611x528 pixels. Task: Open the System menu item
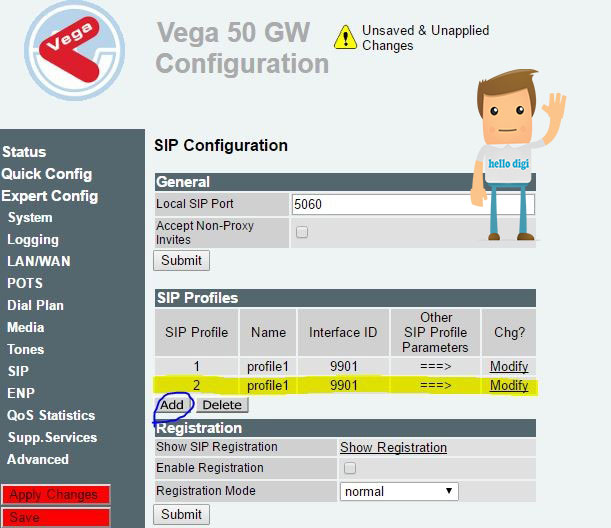[30, 217]
